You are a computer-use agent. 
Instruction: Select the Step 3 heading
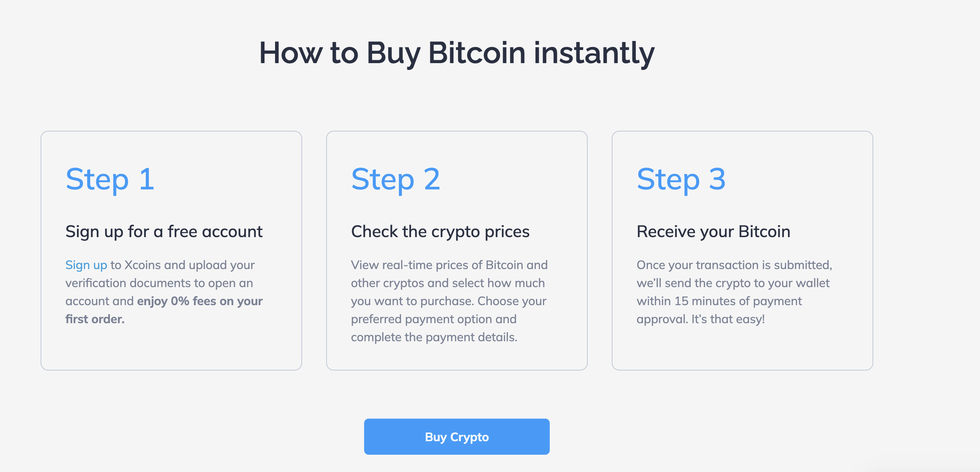681,180
